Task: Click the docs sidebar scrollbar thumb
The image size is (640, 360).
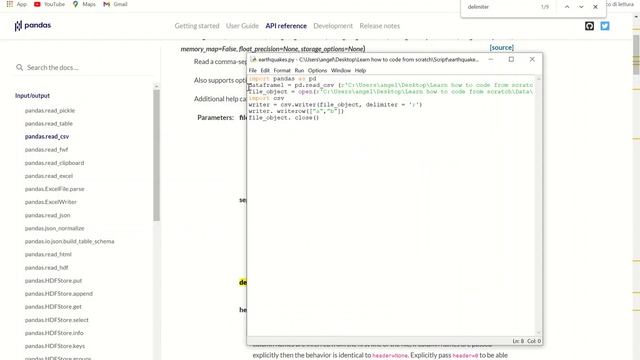Action: pos(156,156)
